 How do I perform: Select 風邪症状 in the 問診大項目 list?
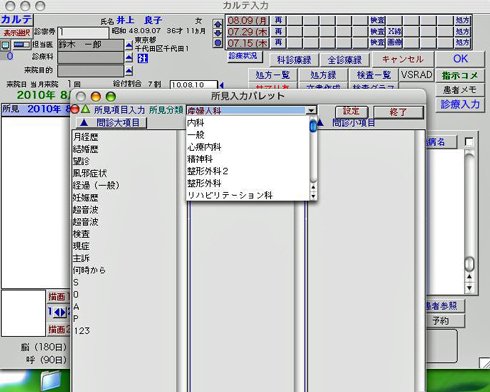[x=90, y=173]
